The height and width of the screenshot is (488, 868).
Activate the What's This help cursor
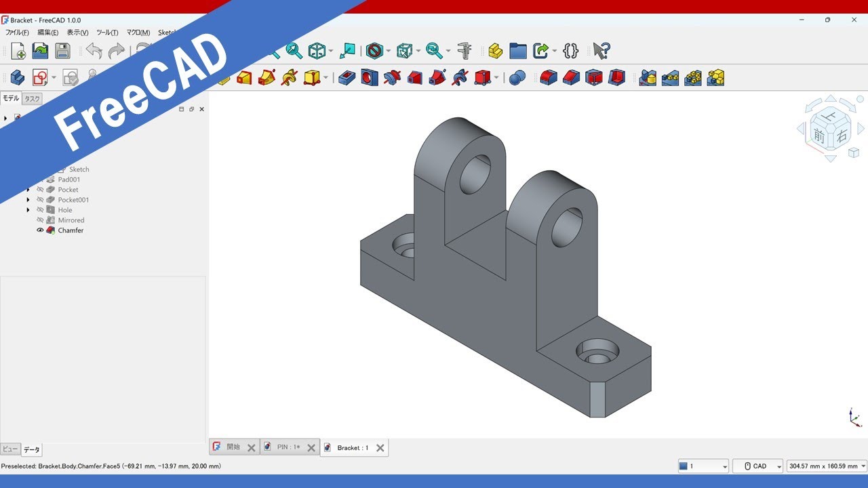601,51
